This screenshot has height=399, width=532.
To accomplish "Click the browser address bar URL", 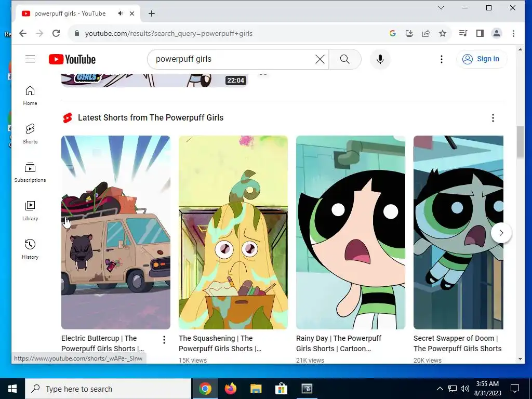I will [169, 33].
